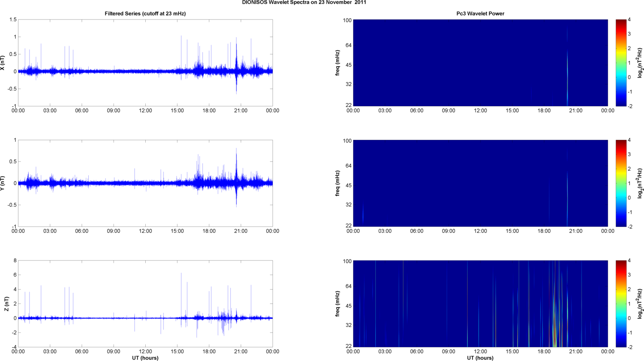Select the Filtered Series cutoff subtitle
The height and width of the screenshot is (361, 644).
click(145, 14)
